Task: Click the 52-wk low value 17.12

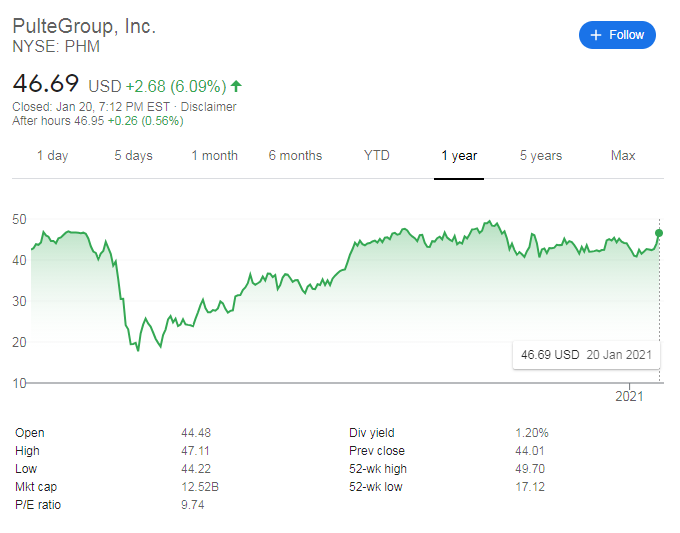Action: click(530, 487)
